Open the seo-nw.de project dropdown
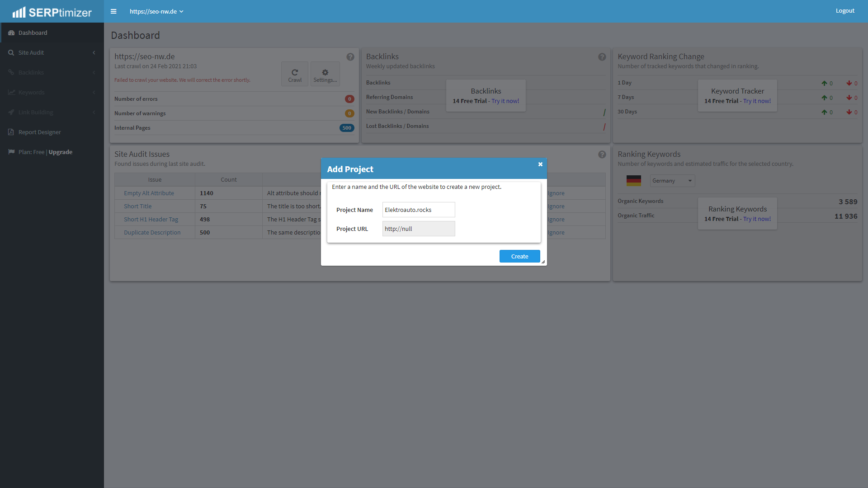This screenshot has height=488, width=868. tap(156, 11)
